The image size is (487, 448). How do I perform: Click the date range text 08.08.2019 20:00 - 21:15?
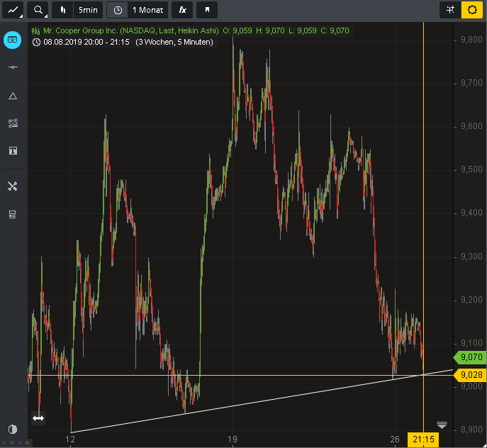point(86,42)
